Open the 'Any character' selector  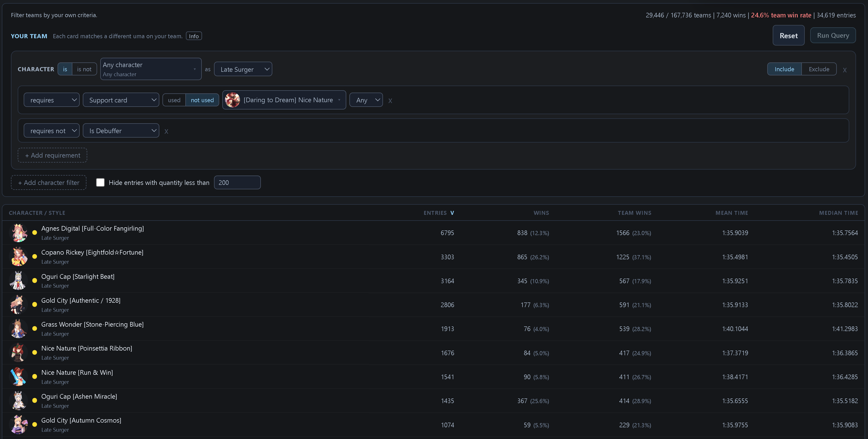151,69
